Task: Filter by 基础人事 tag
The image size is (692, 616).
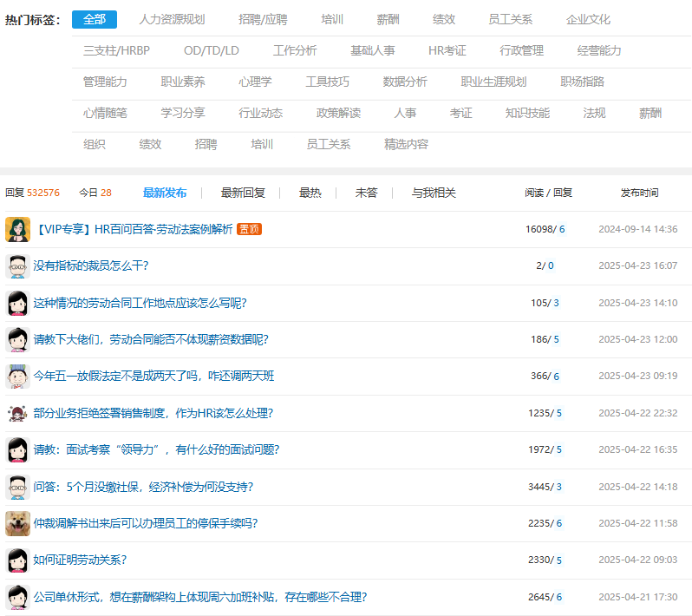Action: point(373,51)
